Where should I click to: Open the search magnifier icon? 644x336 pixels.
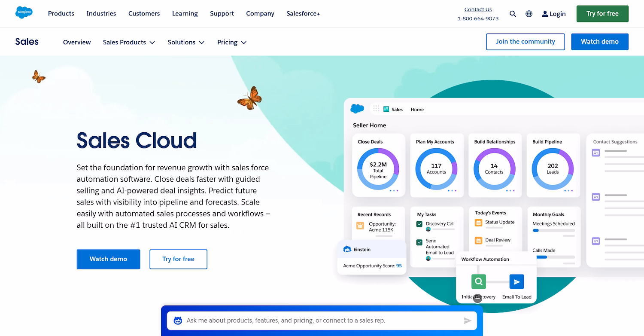(513, 14)
